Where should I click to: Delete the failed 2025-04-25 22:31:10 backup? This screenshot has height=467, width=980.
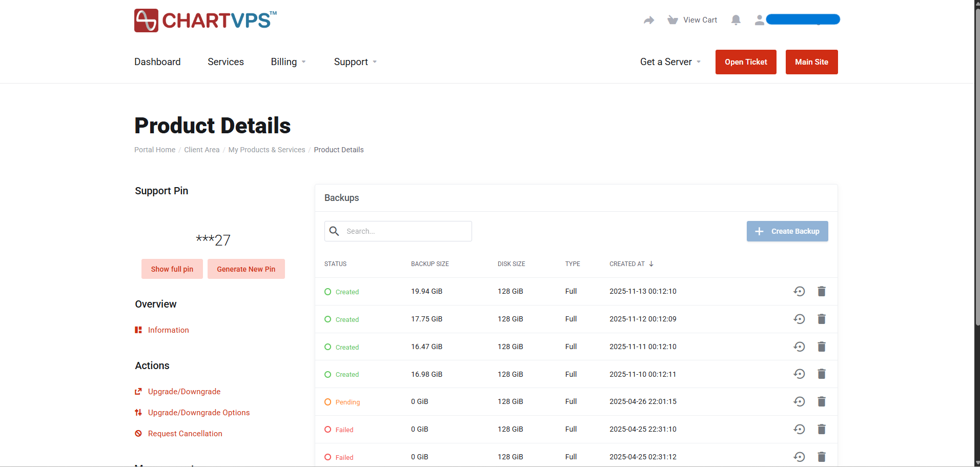tap(821, 430)
